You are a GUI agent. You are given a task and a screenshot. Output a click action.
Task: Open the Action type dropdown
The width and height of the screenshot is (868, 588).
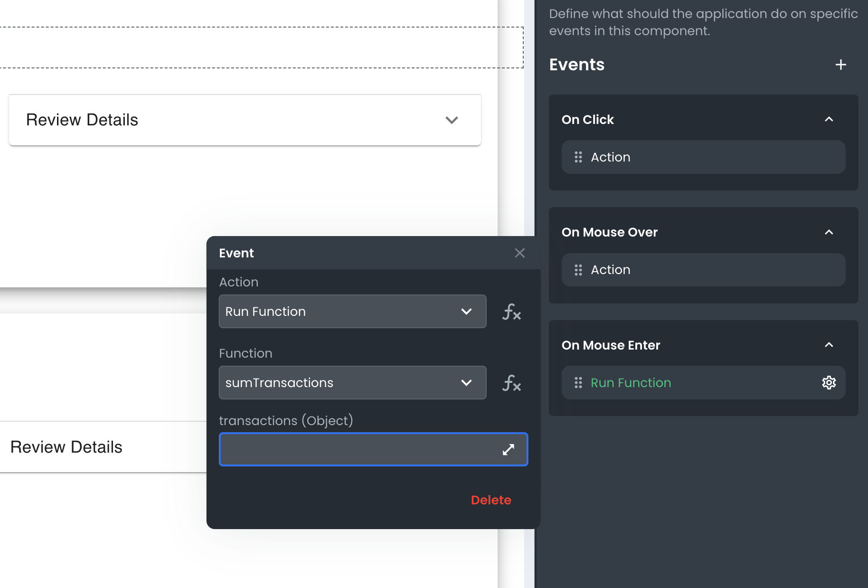352,312
